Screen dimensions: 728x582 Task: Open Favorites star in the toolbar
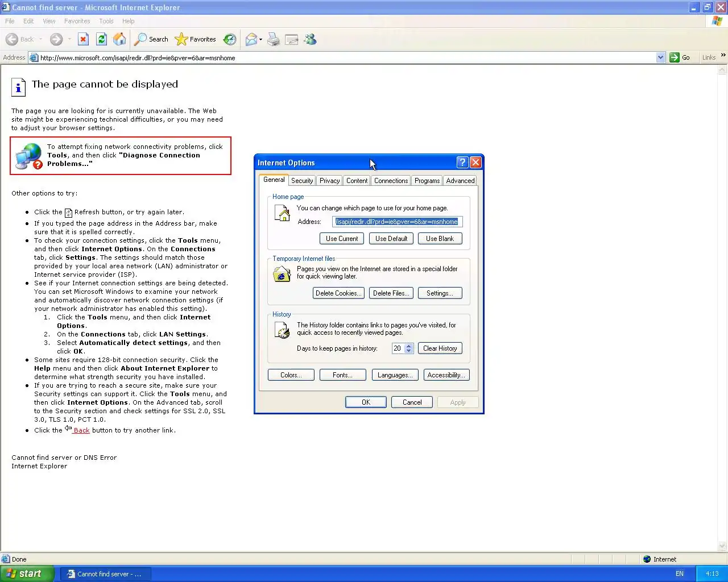pos(196,39)
